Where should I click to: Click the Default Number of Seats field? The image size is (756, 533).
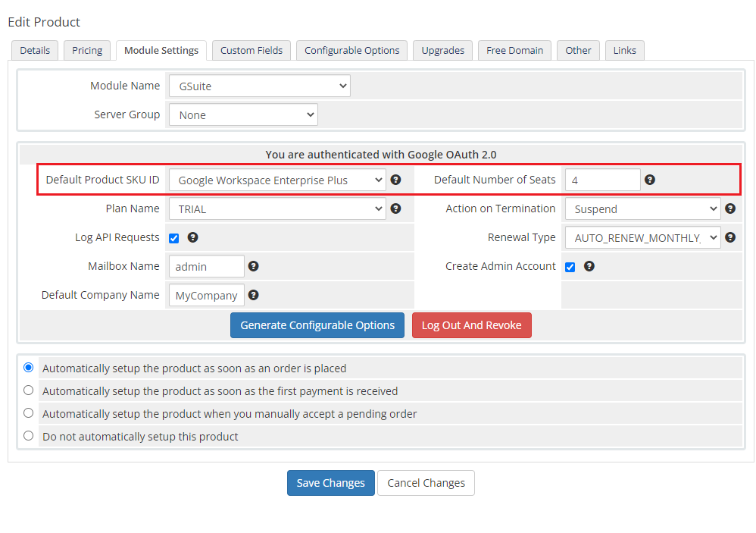(x=602, y=180)
